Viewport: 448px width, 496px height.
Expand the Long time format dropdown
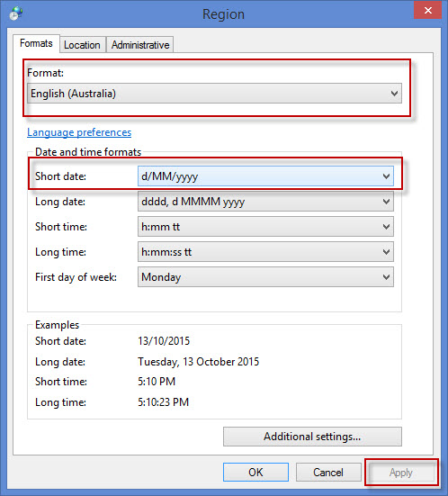(265, 252)
